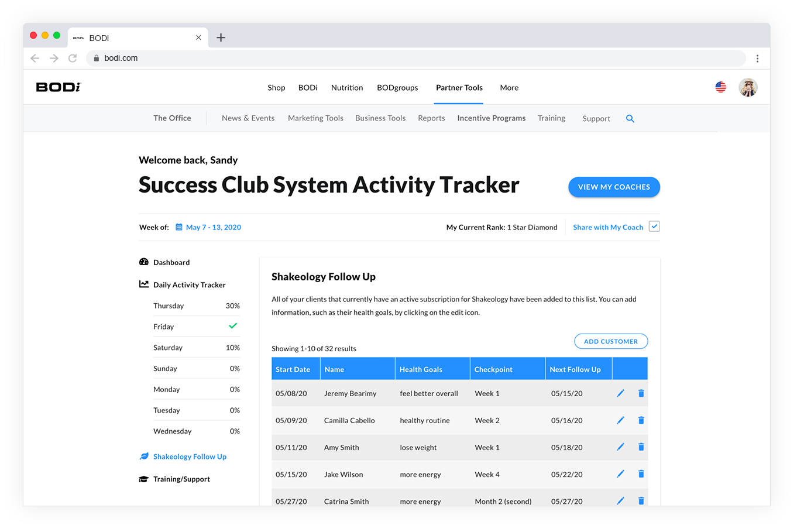Delete Jake Wilson using trash icon

pyautogui.click(x=641, y=474)
